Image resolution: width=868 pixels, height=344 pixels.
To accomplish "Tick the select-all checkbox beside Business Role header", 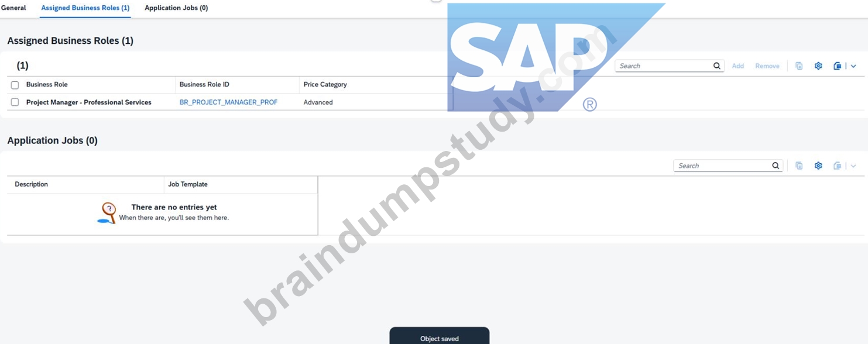I will (15, 85).
